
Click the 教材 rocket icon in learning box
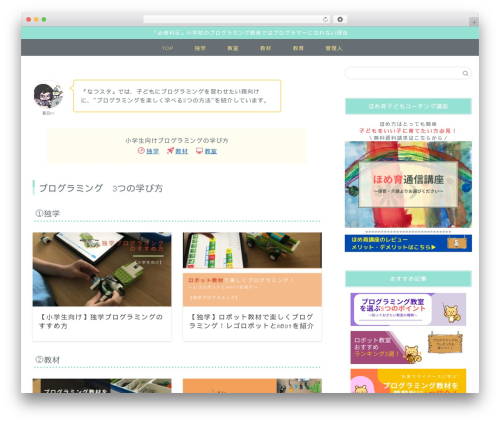(170, 151)
